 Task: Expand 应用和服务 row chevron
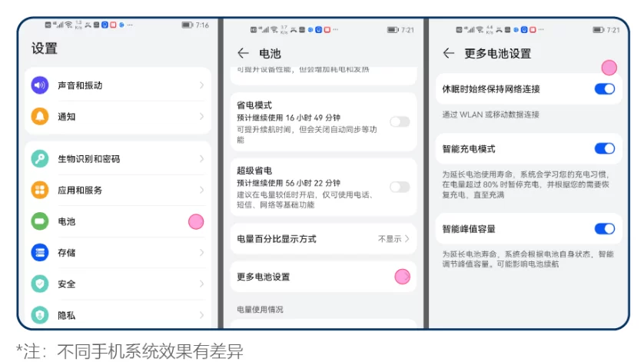click(x=201, y=190)
